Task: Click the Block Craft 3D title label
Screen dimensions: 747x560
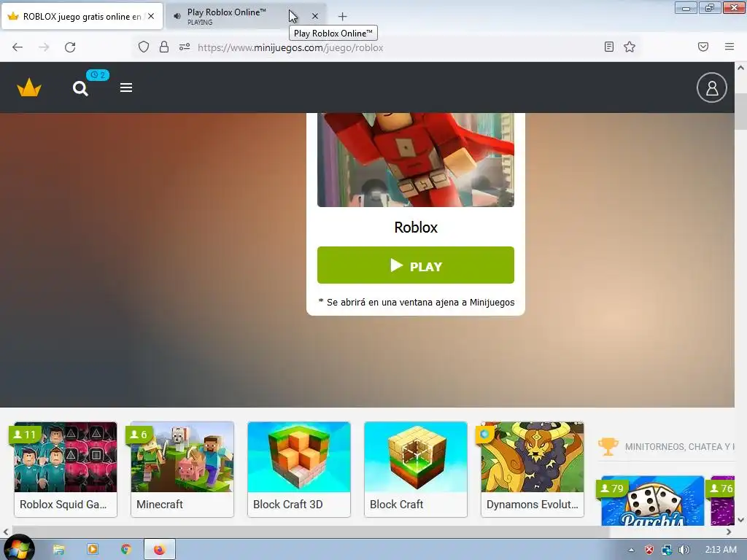Action: tap(287, 505)
